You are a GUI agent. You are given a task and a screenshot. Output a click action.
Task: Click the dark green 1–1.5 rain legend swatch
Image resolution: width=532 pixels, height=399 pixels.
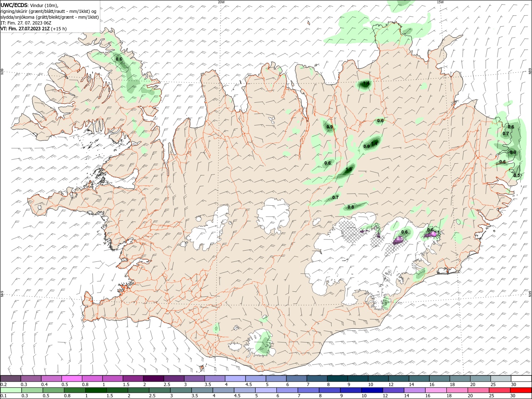click(x=96, y=390)
